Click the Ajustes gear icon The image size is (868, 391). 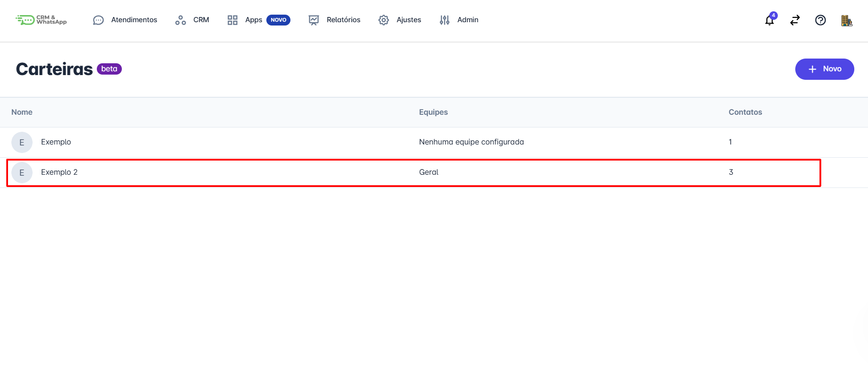click(383, 20)
